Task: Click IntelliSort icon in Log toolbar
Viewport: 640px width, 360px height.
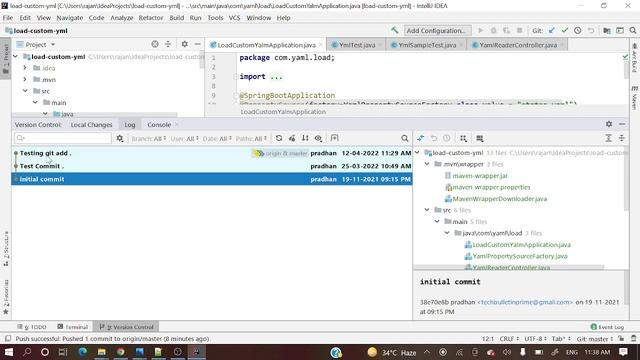Action: (x=305, y=138)
